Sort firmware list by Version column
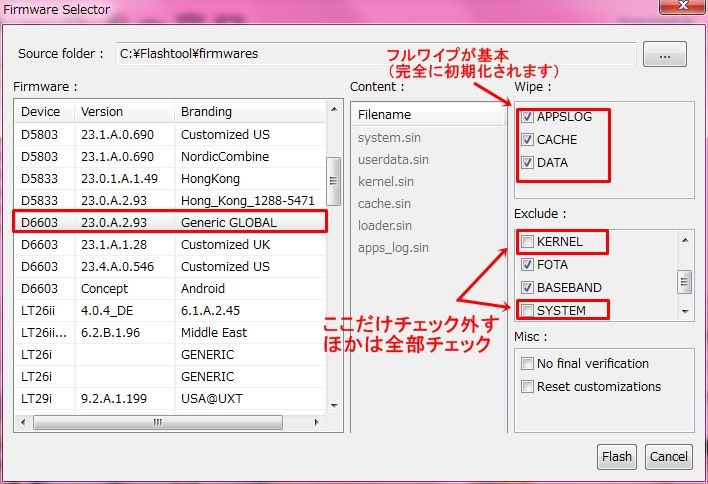 (x=125, y=112)
